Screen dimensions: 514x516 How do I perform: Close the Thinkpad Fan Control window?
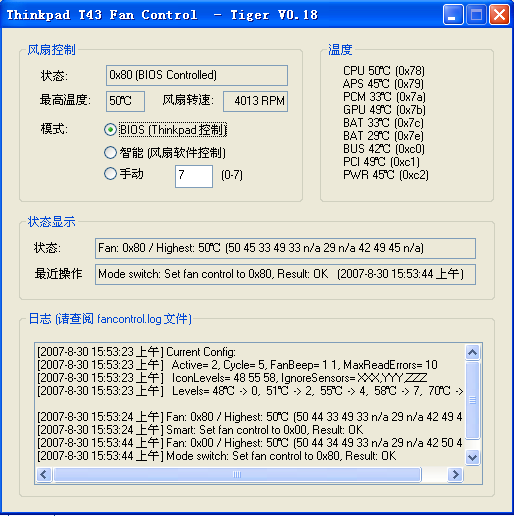click(x=499, y=15)
